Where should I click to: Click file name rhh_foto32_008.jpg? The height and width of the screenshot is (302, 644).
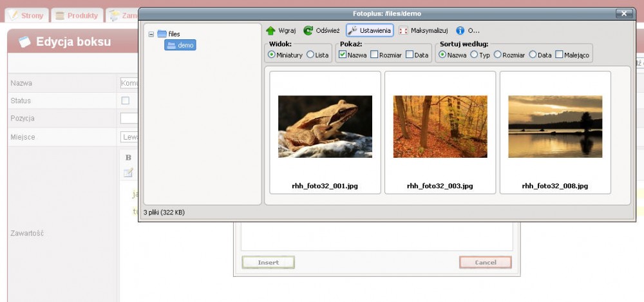point(555,186)
